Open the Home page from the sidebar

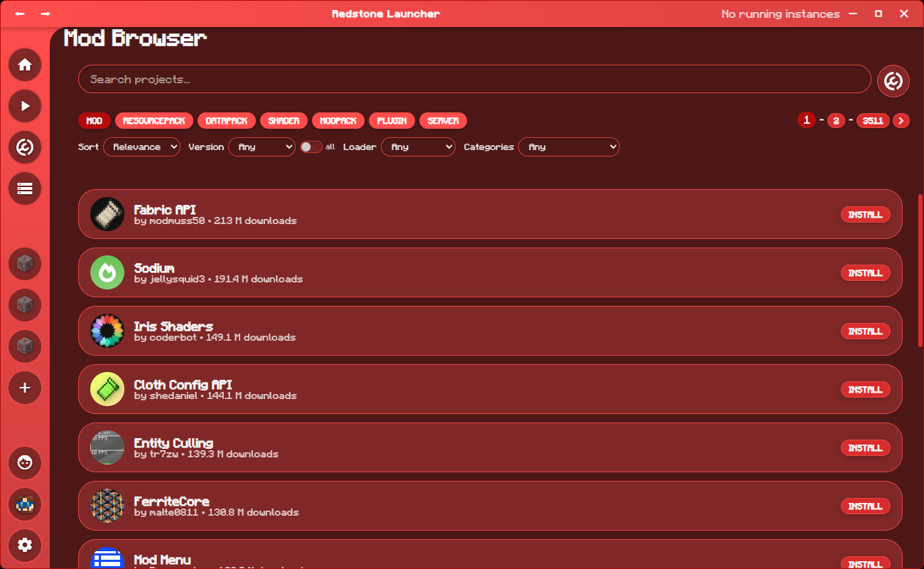(25, 65)
